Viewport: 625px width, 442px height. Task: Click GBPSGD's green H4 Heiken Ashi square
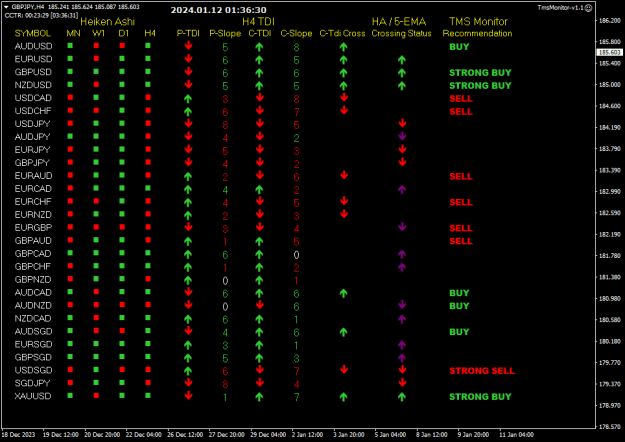point(148,357)
